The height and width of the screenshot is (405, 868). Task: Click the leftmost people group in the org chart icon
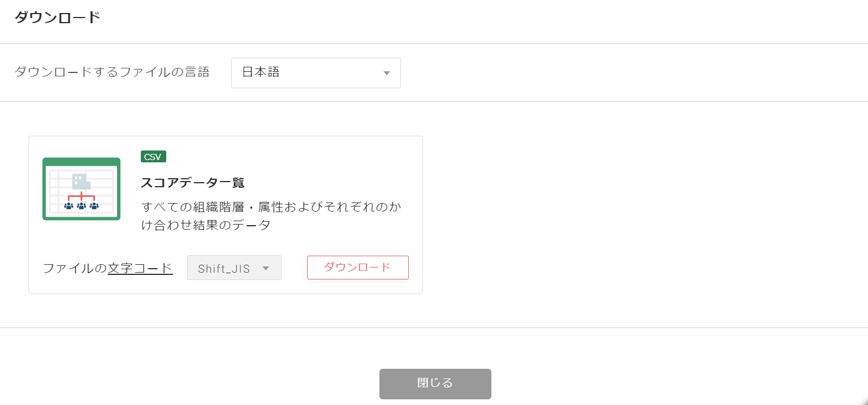pos(68,206)
